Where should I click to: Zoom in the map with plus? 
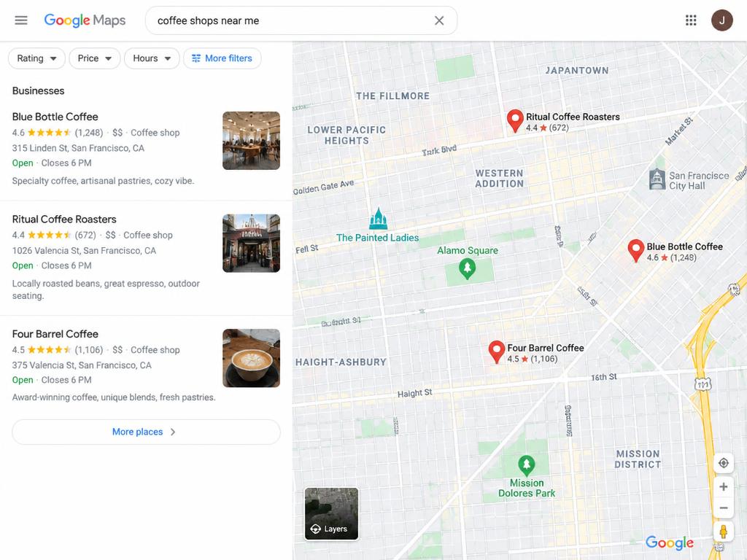point(723,486)
